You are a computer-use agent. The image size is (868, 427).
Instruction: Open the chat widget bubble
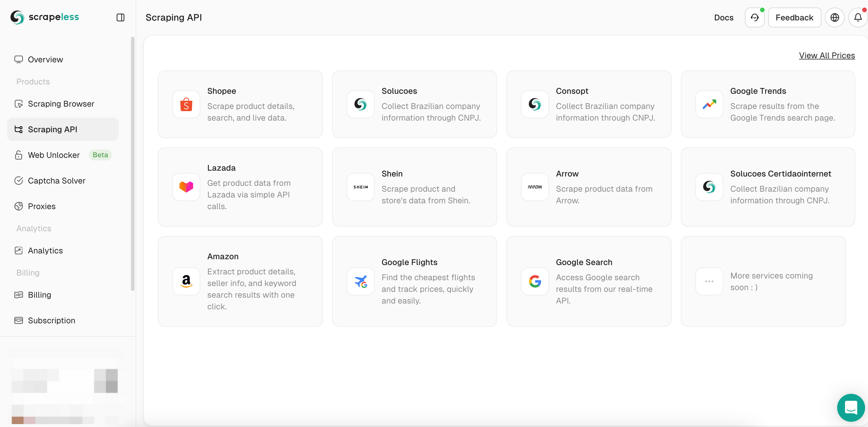pyautogui.click(x=851, y=407)
